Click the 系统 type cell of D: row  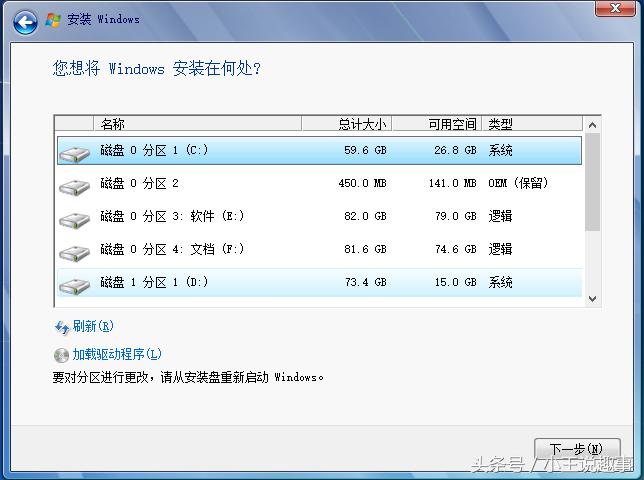[500, 282]
